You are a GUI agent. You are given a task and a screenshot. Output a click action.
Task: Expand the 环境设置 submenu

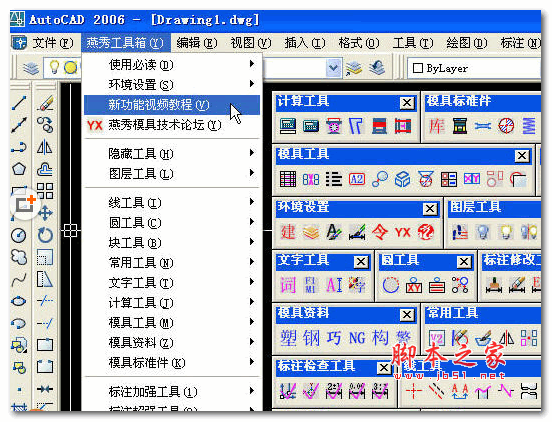point(172,84)
